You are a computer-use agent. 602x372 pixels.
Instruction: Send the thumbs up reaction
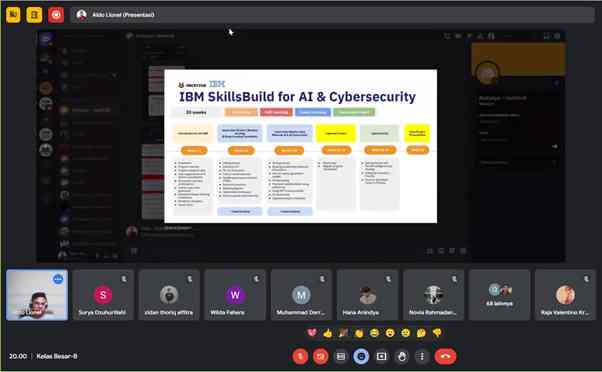(x=327, y=333)
